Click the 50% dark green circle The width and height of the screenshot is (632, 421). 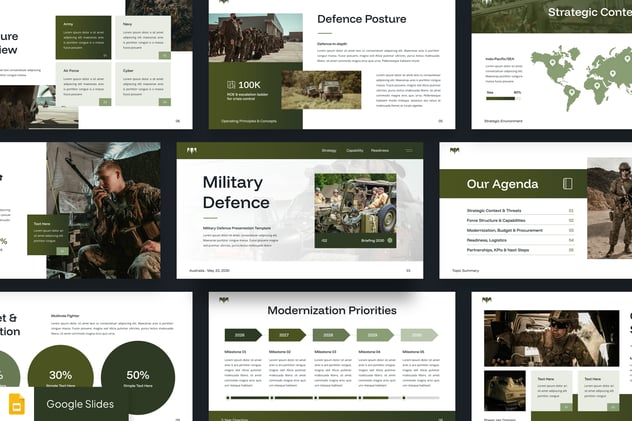click(138, 378)
